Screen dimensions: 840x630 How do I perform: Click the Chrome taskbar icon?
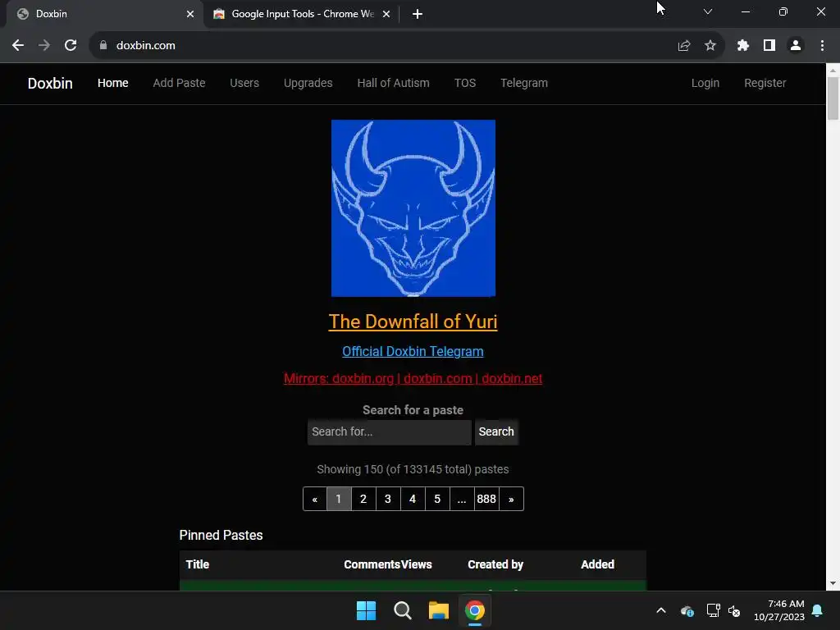(475, 610)
